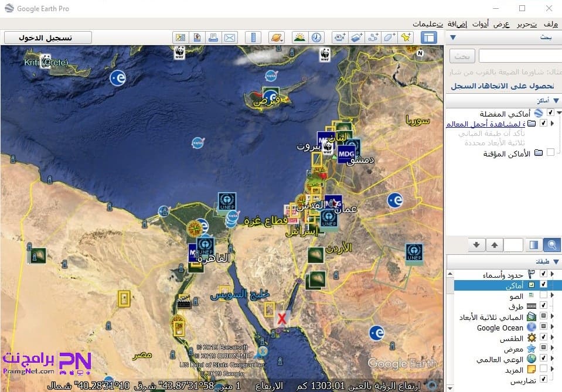Screen dimensions: 562x392
Task: Expand the المباني ثلاثية الأبعاد node
Action: [x=552, y=316]
